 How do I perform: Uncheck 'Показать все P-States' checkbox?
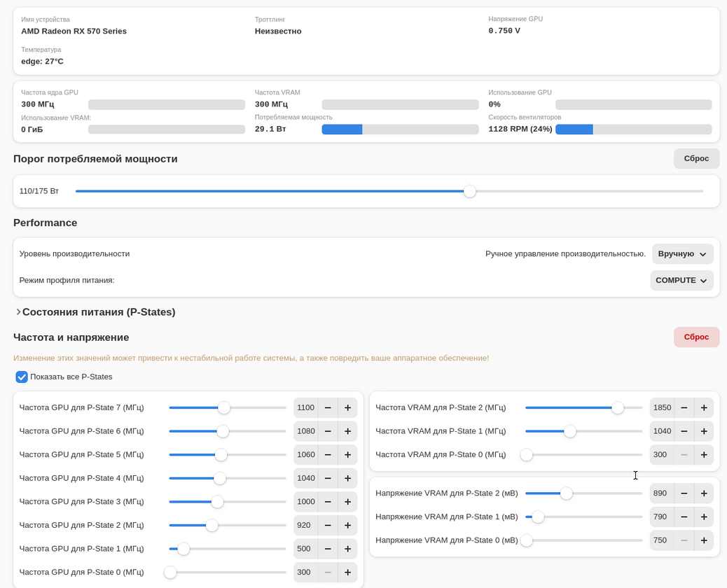pos(22,377)
